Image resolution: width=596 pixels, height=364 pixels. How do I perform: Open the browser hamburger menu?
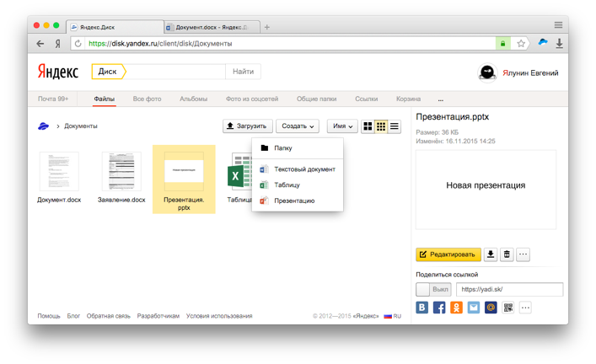click(x=558, y=25)
